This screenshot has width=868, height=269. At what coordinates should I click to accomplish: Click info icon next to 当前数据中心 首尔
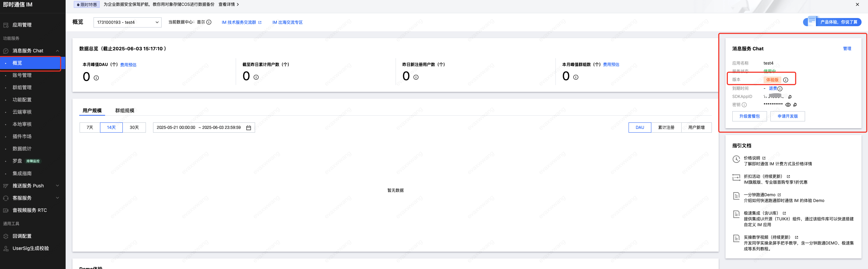point(209,22)
